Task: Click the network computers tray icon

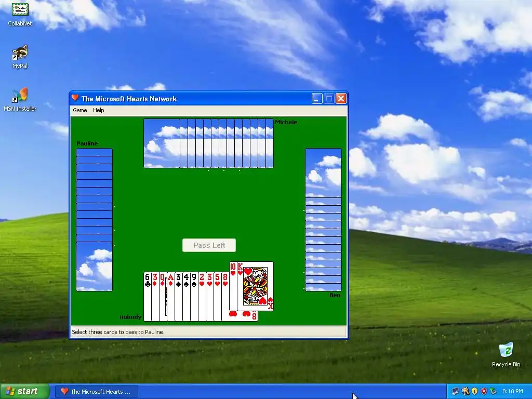Action: click(x=455, y=392)
